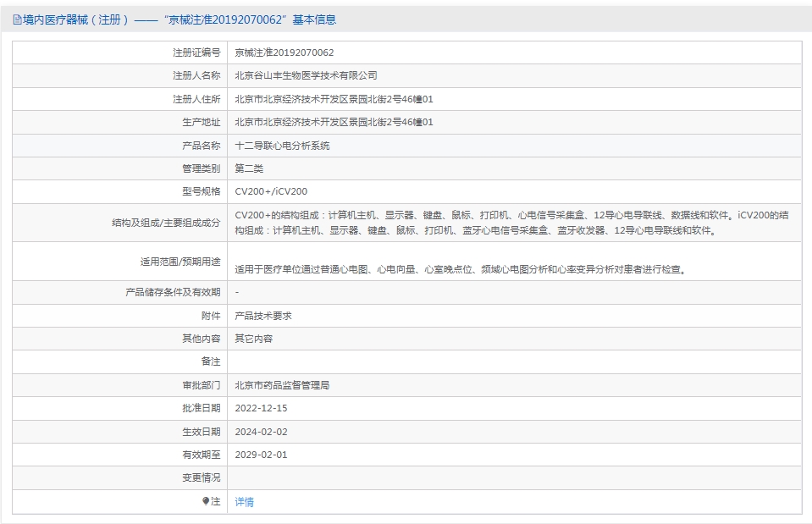812x524 pixels.
Task: Click the 变更情况 label
Action: pyautogui.click(x=202, y=477)
